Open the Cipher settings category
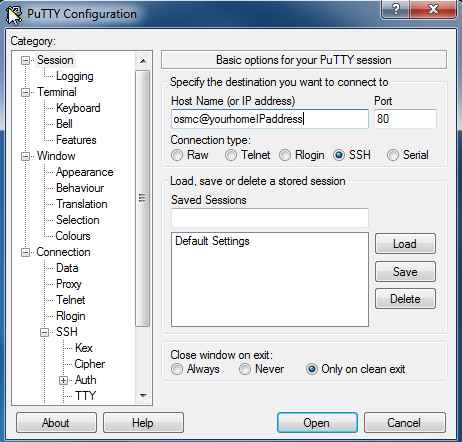Image resolution: width=462 pixels, height=442 pixels. click(x=90, y=364)
